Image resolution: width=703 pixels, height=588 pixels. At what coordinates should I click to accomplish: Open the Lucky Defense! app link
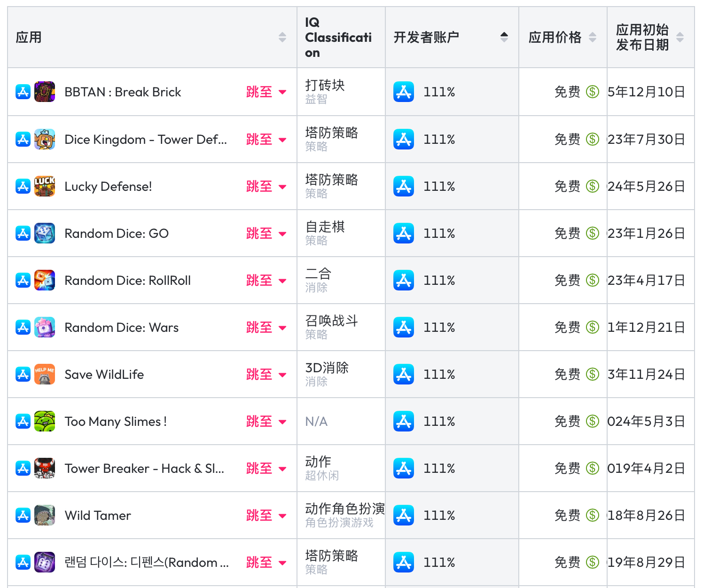(x=108, y=187)
